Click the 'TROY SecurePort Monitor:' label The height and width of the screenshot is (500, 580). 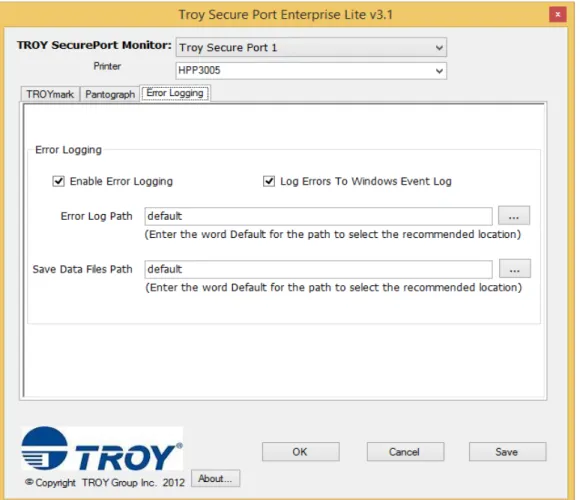tap(94, 45)
